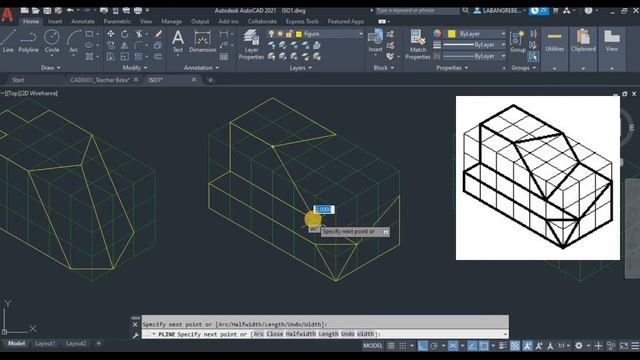640x360 pixels.
Task: Switch to Layout1 tab
Action: pos(45,344)
